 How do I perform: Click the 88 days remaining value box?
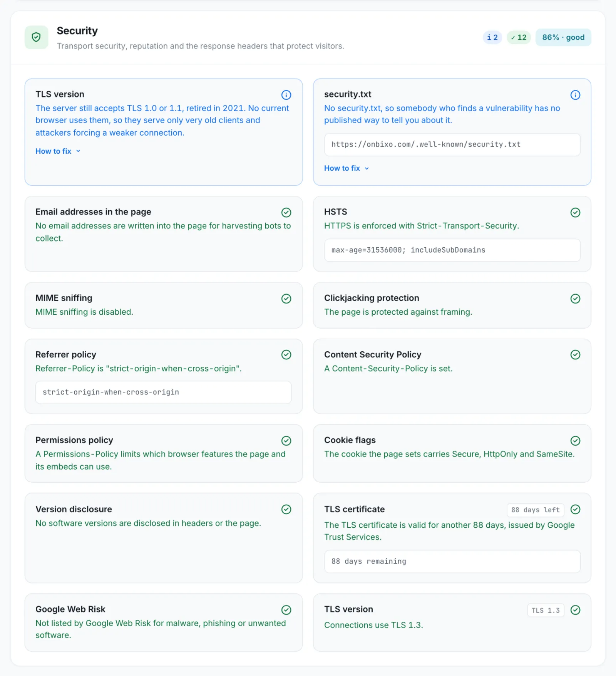(452, 562)
